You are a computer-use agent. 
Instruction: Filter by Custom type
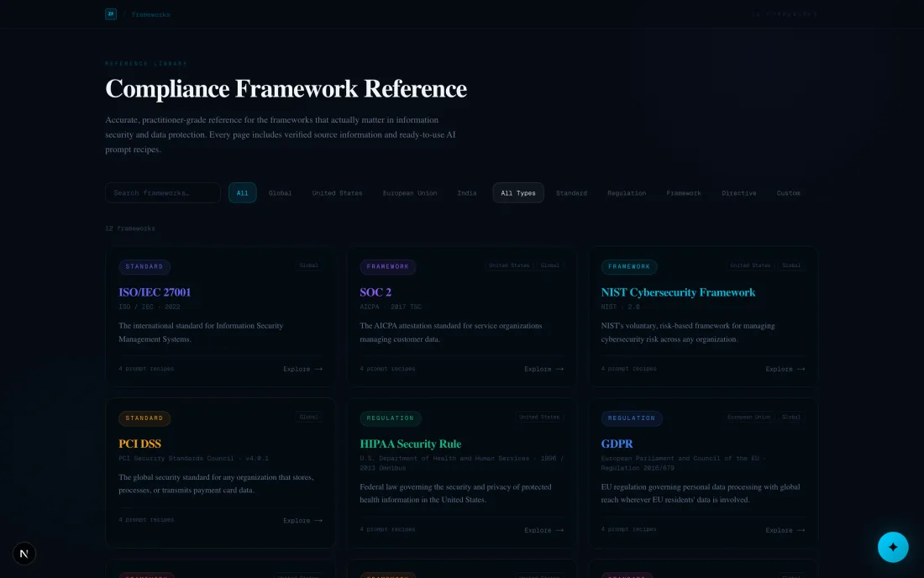[x=788, y=192]
